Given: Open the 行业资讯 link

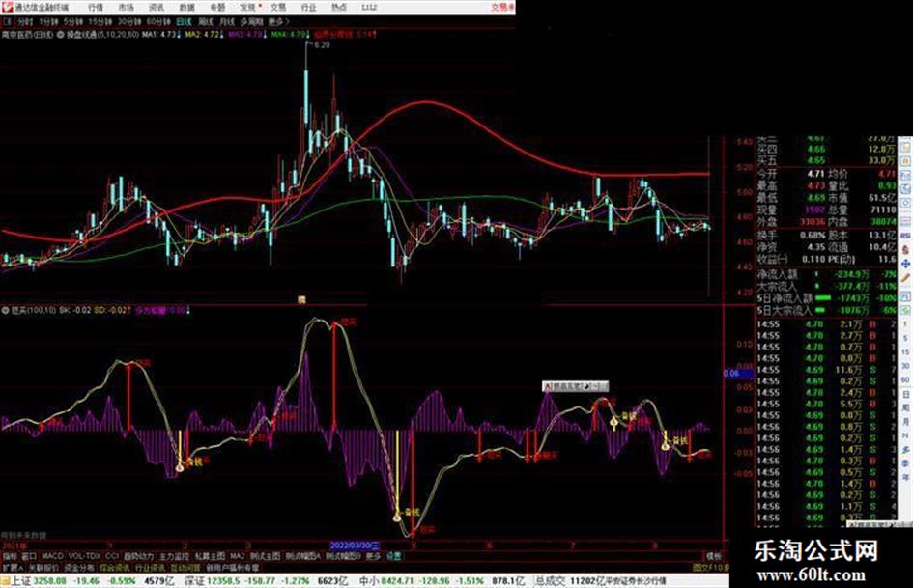Looking at the screenshot, I should click(150, 567).
